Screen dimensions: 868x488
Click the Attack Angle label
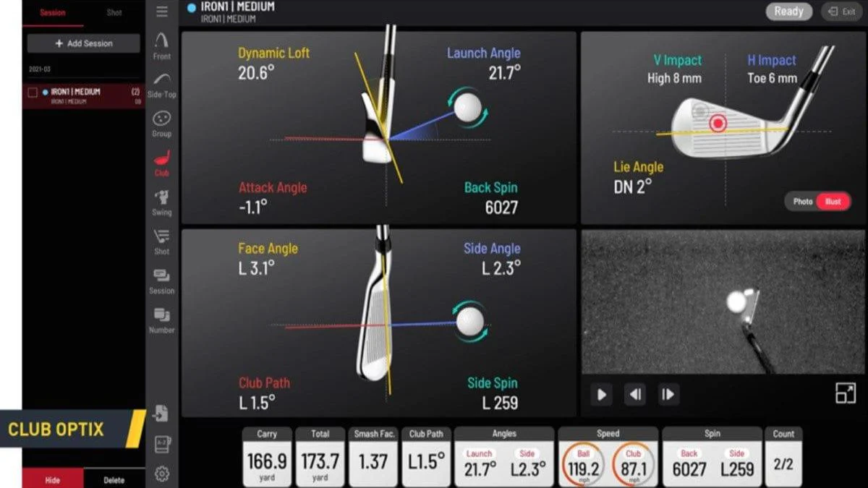point(273,187)
